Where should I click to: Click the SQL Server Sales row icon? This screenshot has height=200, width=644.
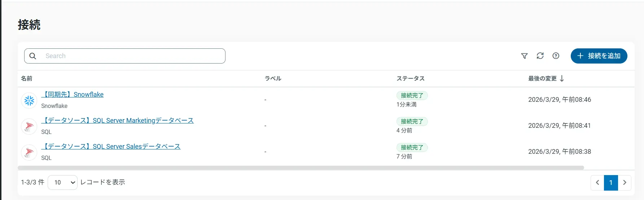pos(29,152)
